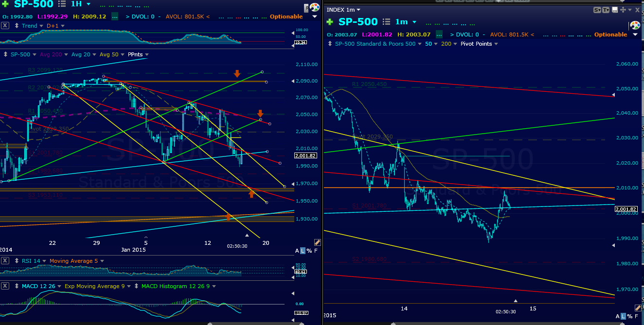Toggle arithmetic scale A in the 1H chart
This screenshot has width=644, height=325.
pos(297,251)
